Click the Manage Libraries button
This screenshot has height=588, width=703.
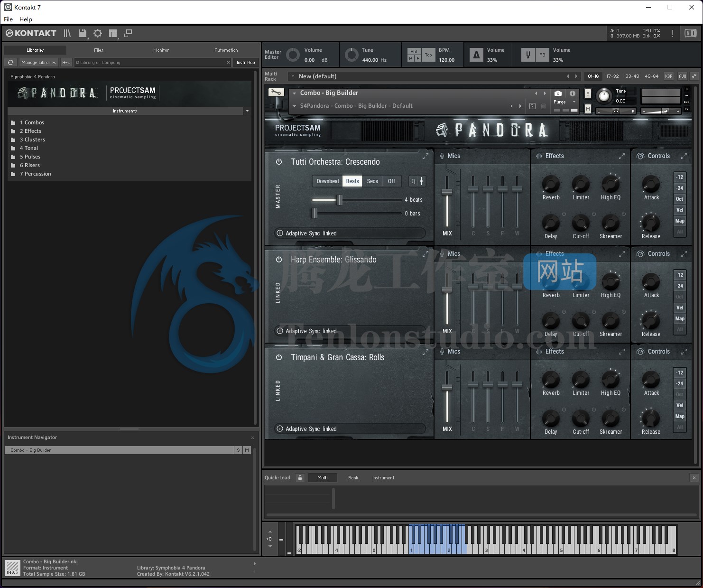pos(38,62)
